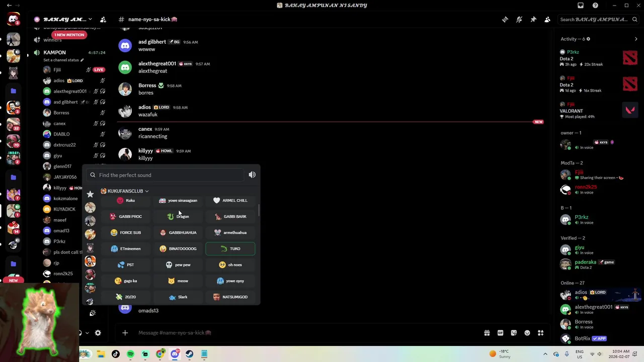Open the apps icon in message bar
644x362 pixels.
[x=540, y=333]
